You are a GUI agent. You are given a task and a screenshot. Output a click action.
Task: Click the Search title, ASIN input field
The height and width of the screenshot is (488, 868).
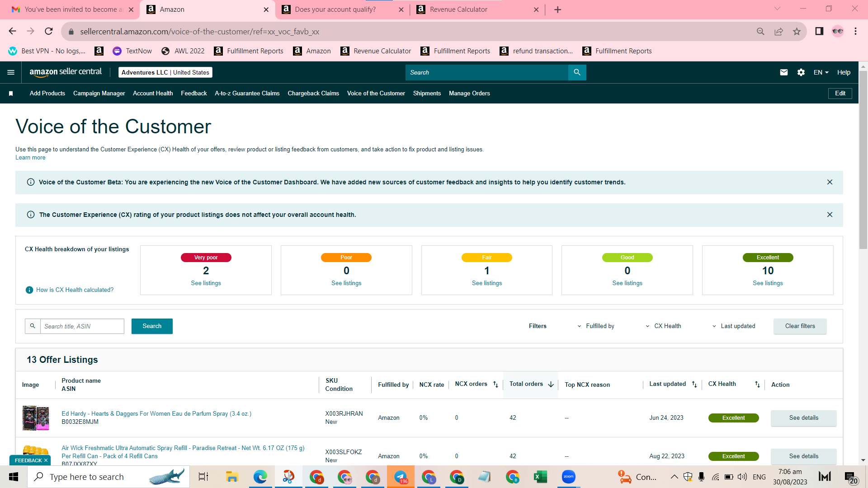coord(82,326)
